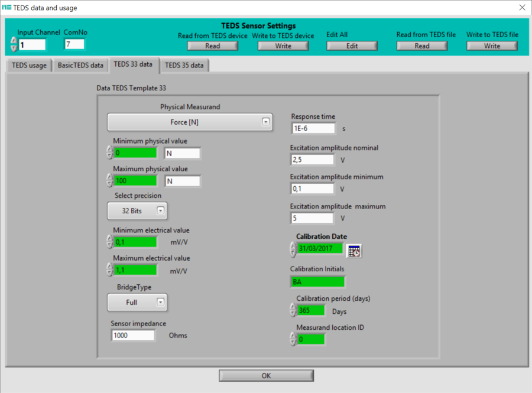Open the Calibration Date calendar picker
This screenshot has height=393, width=532.
[x=354, y=251]
